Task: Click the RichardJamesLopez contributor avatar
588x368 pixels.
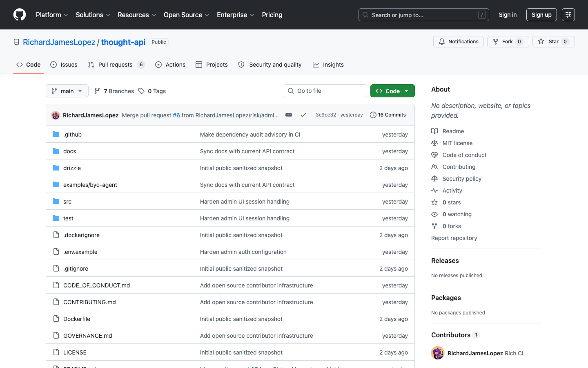Action: (438, 353)
